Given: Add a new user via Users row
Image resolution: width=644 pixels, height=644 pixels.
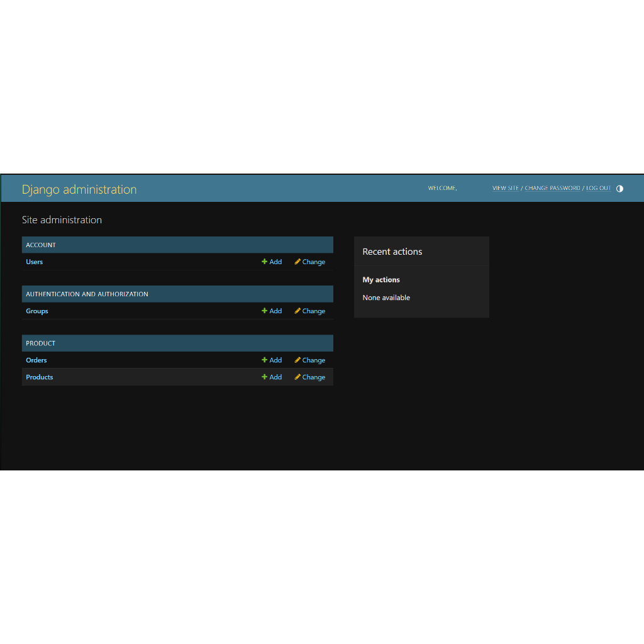Looking at the screenshot, I should [272, 262].
